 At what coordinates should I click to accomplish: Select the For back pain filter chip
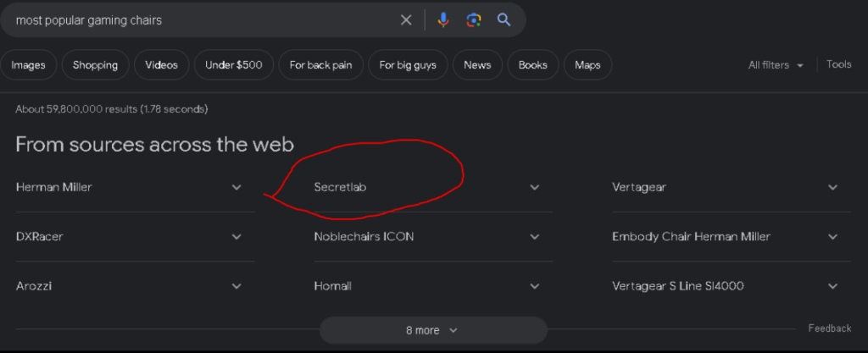[320, 65]
